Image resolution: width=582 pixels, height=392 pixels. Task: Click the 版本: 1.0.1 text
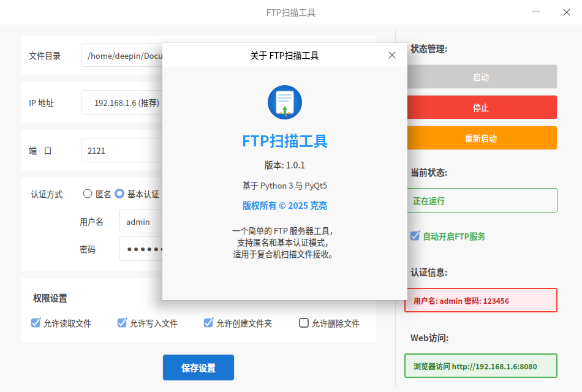coord(285,165)
